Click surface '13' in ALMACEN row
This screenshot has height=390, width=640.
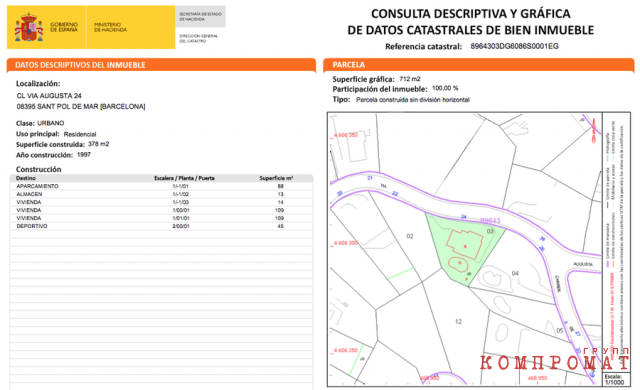[x=280, y=194]
